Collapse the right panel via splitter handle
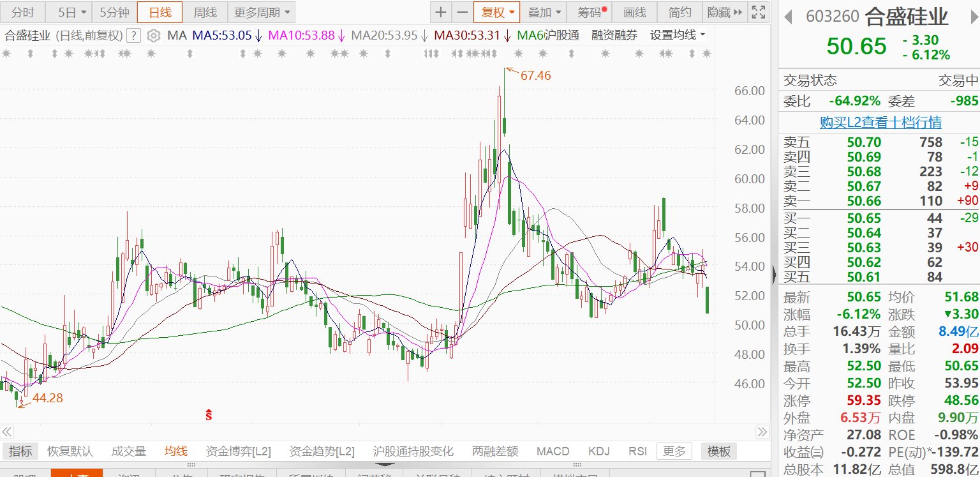Screen dimensions: 980x477 click(x=774, y=275)
